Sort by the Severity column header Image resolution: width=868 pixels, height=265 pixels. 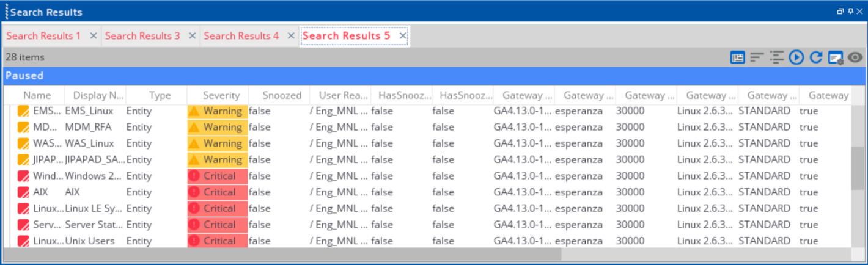tap(221, 95)
